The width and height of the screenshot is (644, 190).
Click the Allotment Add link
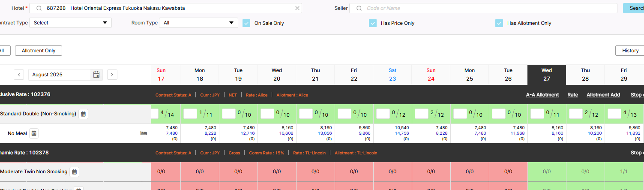point(603,95)
